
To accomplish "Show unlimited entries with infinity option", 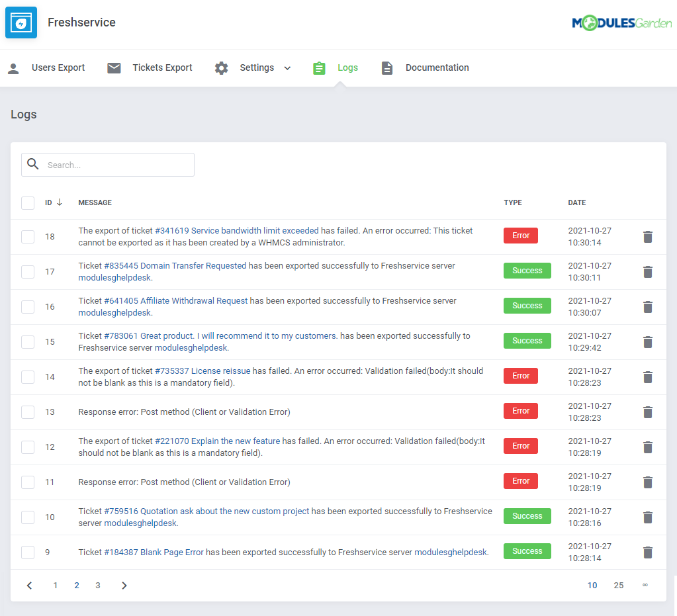I will pos(645,585).
